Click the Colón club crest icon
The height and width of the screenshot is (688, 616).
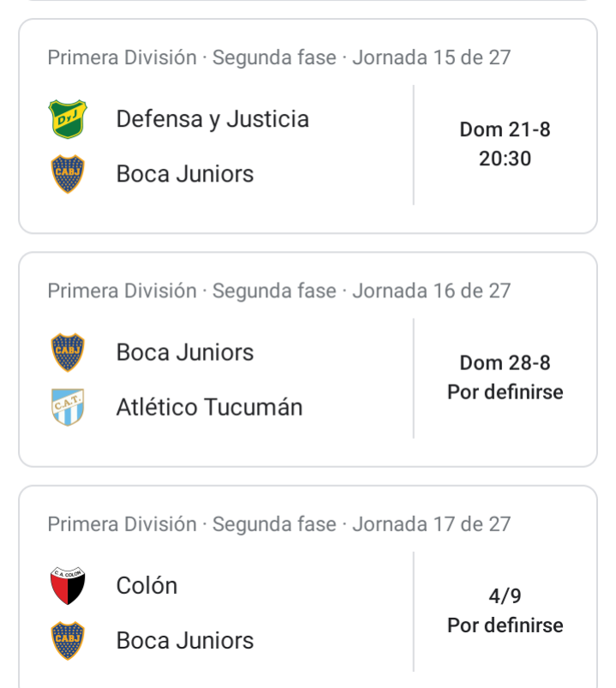(68, 586)
